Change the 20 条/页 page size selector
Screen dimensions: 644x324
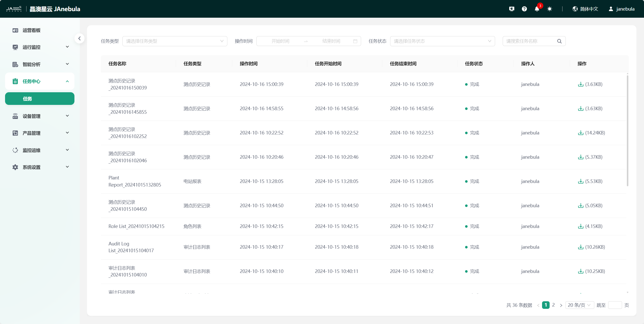point(579,305)
